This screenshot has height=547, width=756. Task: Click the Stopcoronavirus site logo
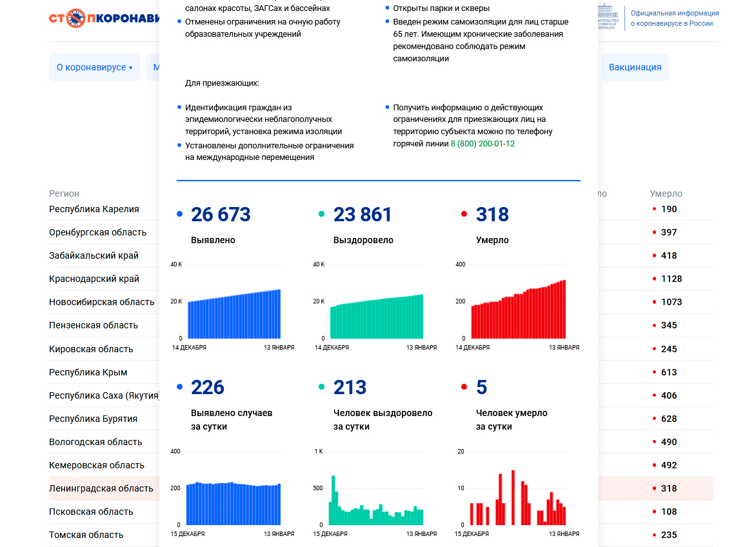coord(103,18)
